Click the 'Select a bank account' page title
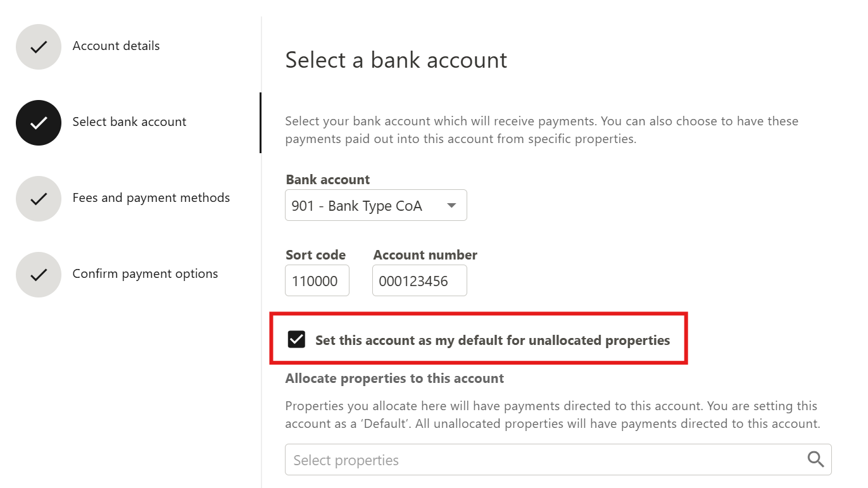Image resolution: width=868 pixels, height=488 pixels. point(396,60)
